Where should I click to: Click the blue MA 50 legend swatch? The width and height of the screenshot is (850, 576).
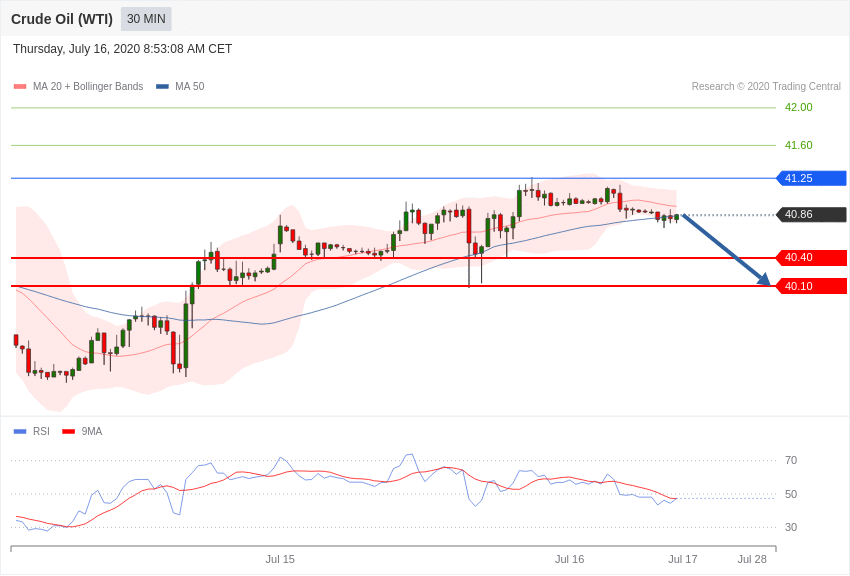162,87
